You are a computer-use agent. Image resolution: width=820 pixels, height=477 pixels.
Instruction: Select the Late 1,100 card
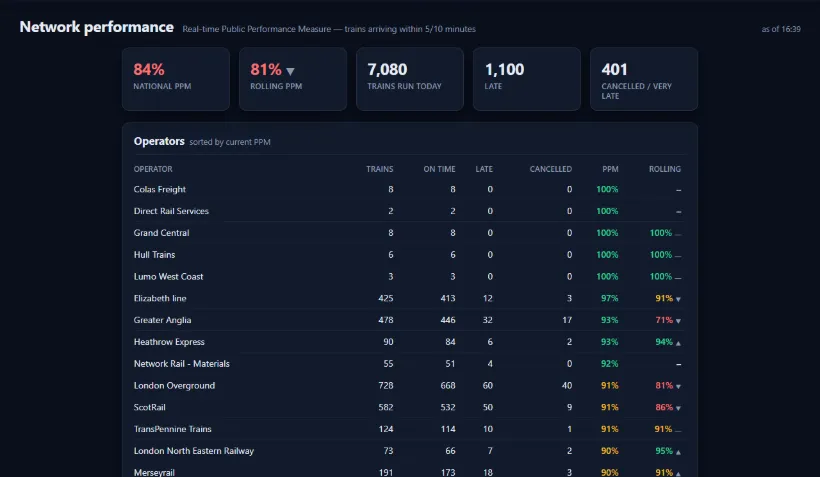527,79
